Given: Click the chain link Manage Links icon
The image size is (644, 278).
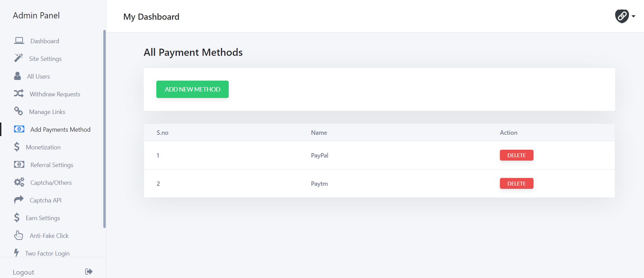Looking at the screenshot, I should (18, 111).
